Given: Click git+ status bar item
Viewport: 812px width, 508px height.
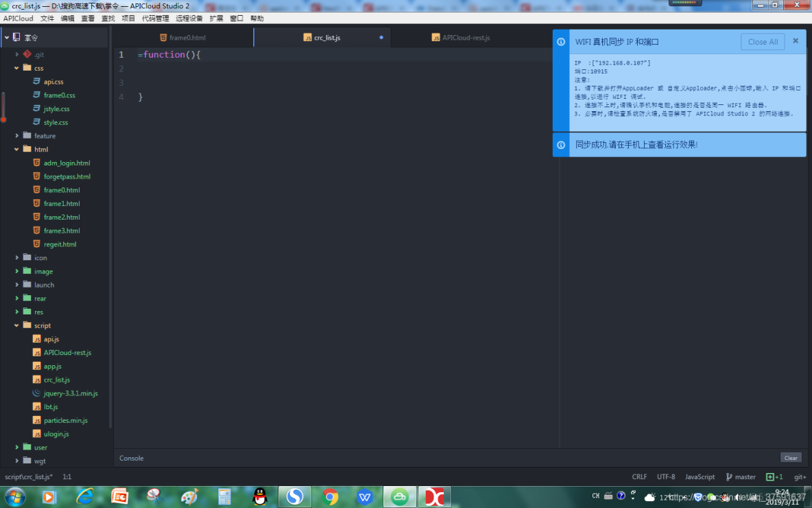Looking at the screenshot, I should point(800,477).
